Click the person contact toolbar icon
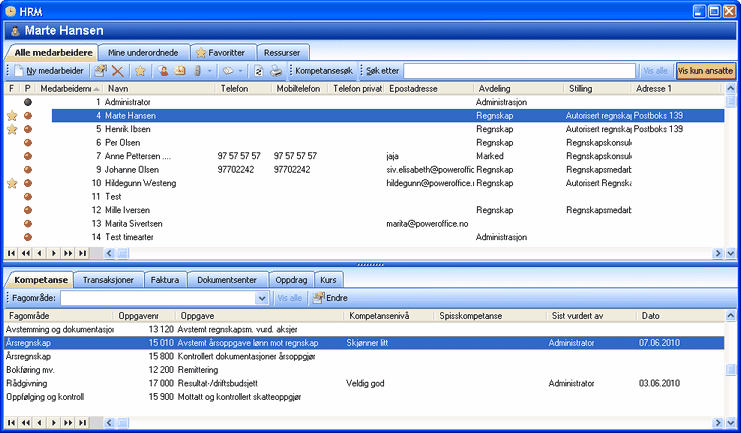This screenshot has height=433, width=741. 164,71
